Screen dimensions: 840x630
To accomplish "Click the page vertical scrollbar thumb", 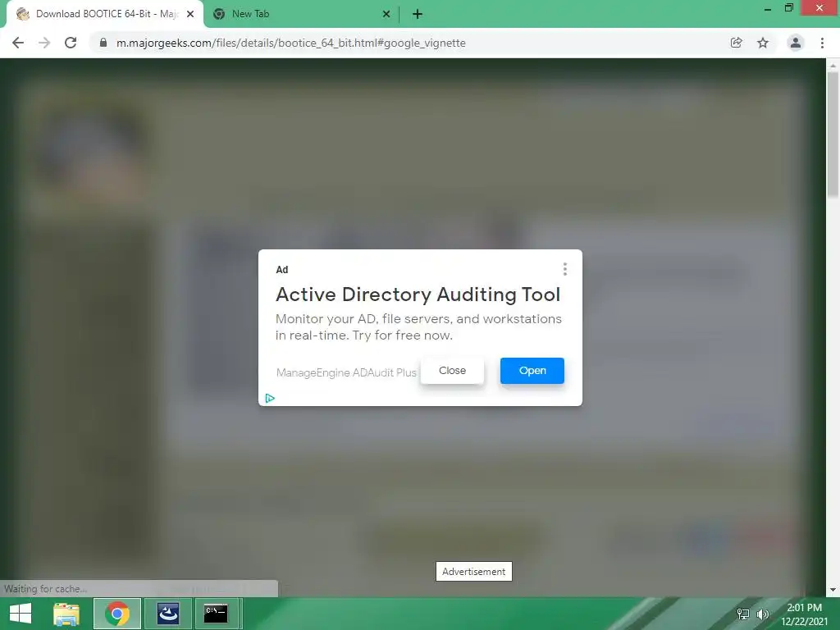I will click(833, 134).
